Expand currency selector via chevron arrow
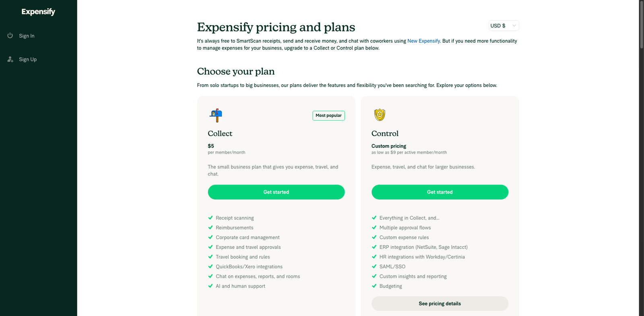 click(514, 26)
